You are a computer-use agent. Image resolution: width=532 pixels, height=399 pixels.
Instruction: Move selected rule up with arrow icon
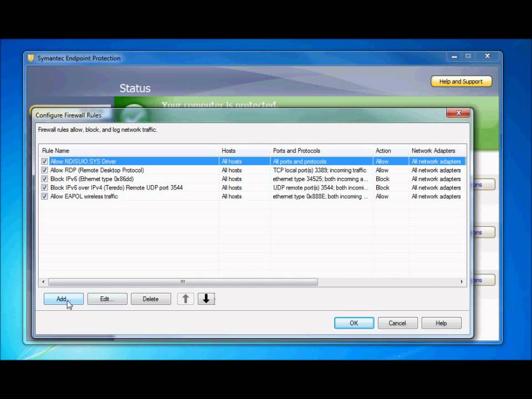(186, 299)
